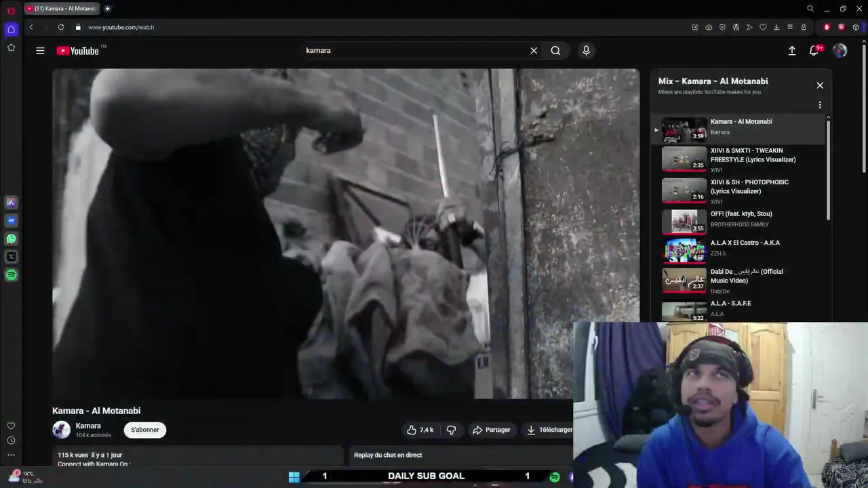This screenshot has height=488, width=868.
Task: Run the YouTube search magnifier button
Action: (555, 50)
